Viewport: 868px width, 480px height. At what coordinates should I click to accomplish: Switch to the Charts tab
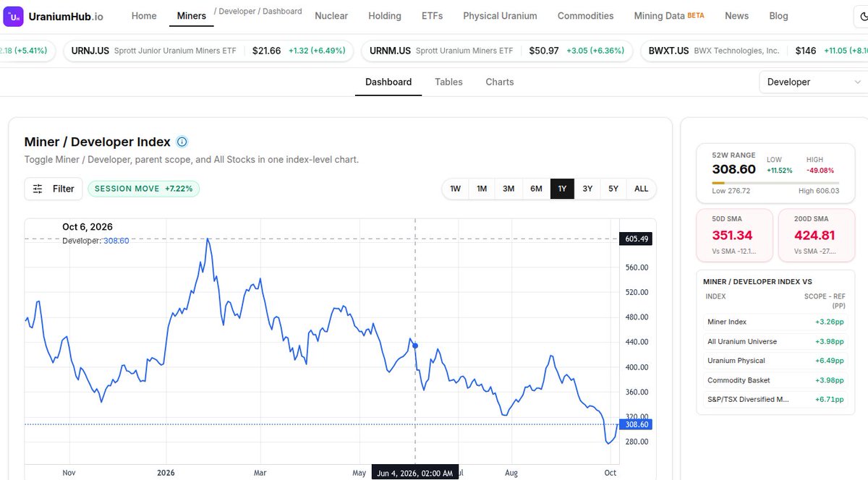pyautogui.click(x=500, y=82)
